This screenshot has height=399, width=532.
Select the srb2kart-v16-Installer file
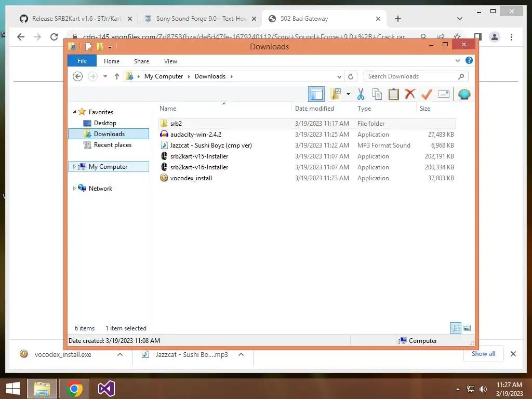pos(307,167)
